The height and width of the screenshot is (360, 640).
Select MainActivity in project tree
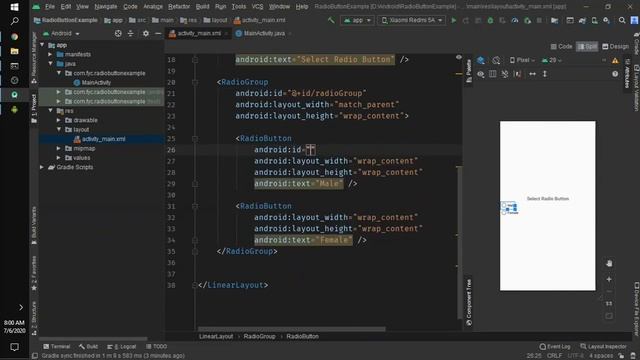point(92,82)
